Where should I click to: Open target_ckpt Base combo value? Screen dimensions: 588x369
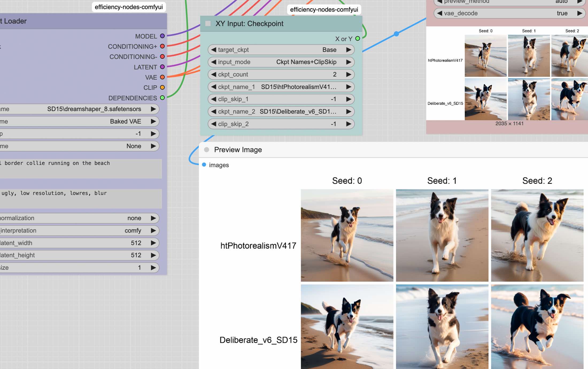(x=329, y=50)
